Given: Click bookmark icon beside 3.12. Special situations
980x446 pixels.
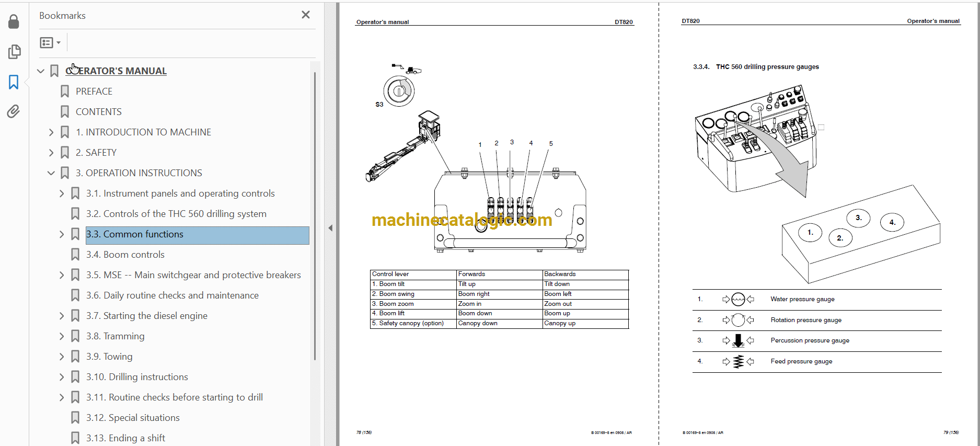Looking at the screenshot, I should 75,418.
